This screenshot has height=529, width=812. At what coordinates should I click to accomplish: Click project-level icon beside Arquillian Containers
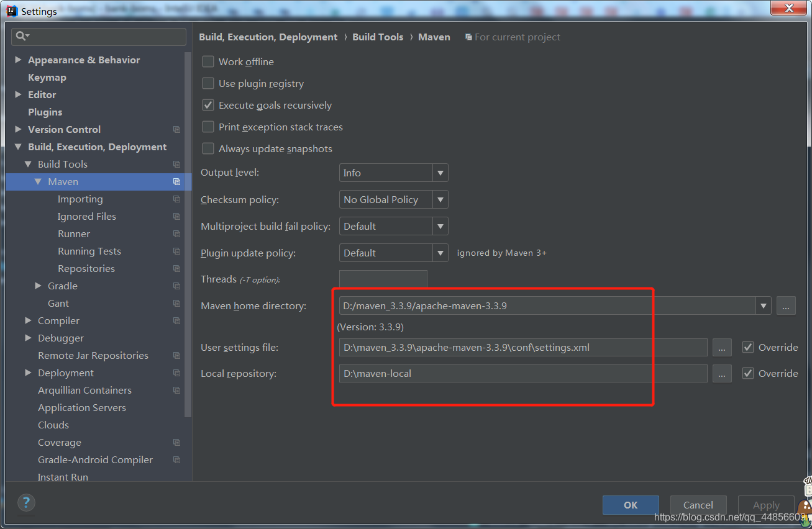tap(177, 391)
